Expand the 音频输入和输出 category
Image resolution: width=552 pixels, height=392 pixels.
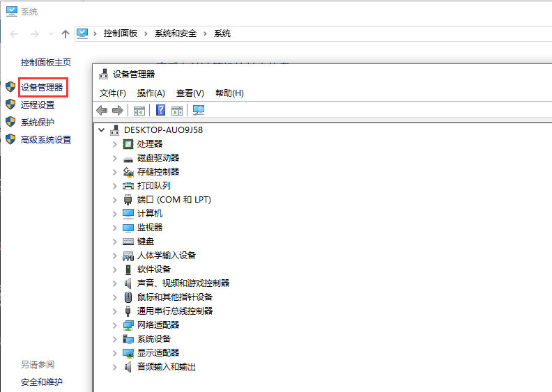click(x=114, y=367)
